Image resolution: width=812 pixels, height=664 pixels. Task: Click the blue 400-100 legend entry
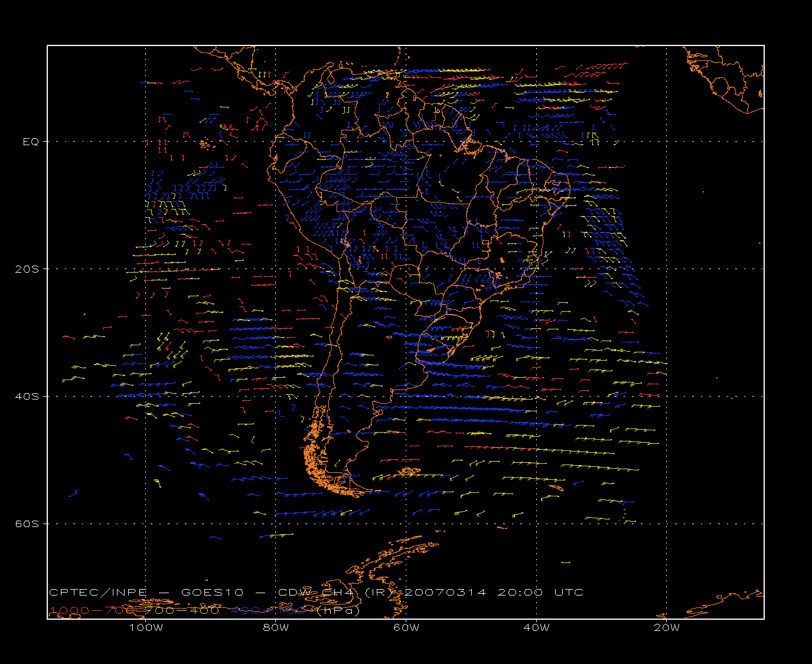click(269, 610)
